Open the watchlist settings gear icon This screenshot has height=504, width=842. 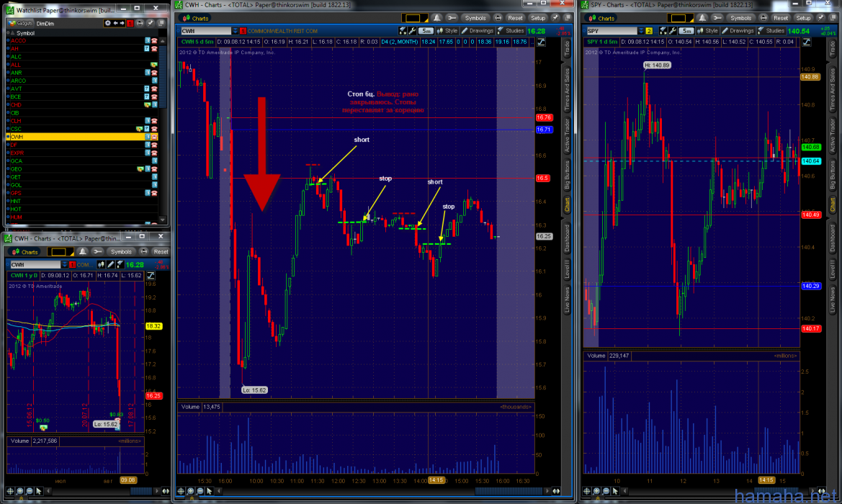coord(107,23)
